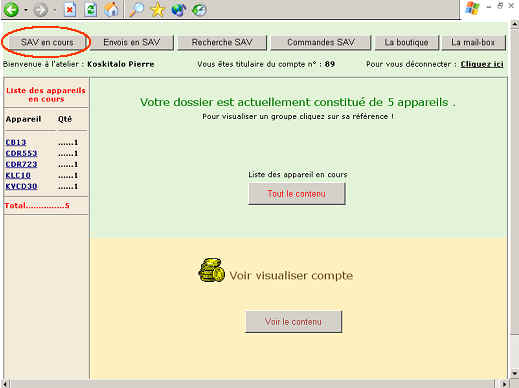
Task: Click the History clock icon
Action: tap(199, 10)
